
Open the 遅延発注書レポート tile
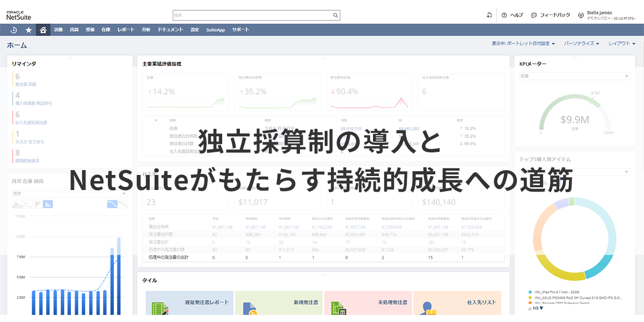pyautogui.click(x=189, y=303)
